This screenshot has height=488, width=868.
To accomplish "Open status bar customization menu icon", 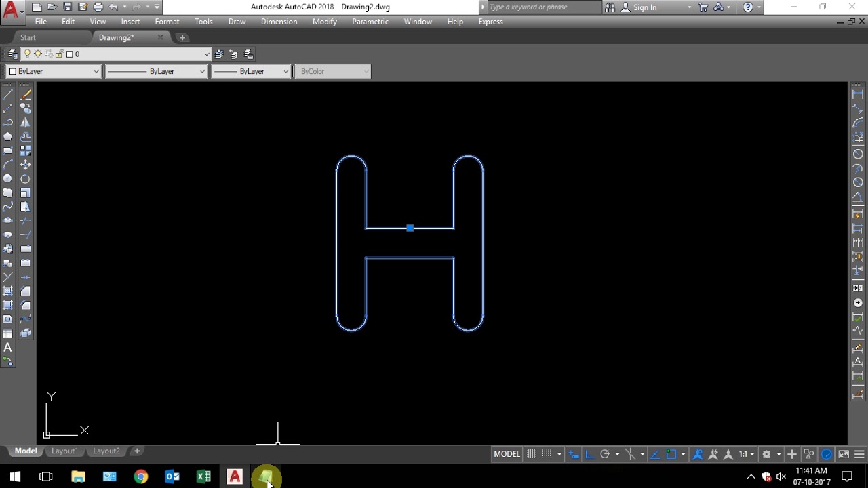I will [x=859, y=454].
